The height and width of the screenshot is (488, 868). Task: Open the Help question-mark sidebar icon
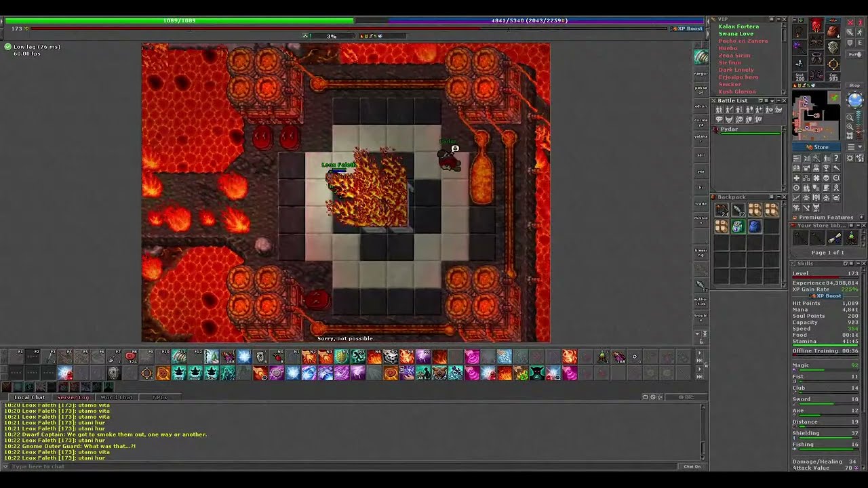(836, 158)
